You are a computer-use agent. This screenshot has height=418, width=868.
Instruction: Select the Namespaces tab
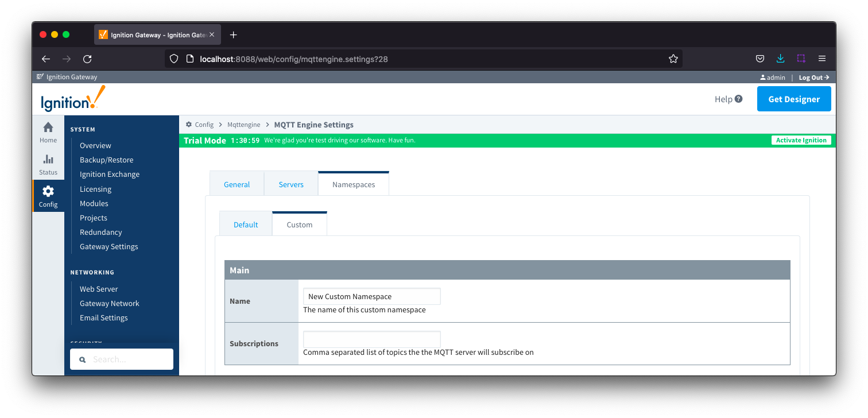[354, 184]
